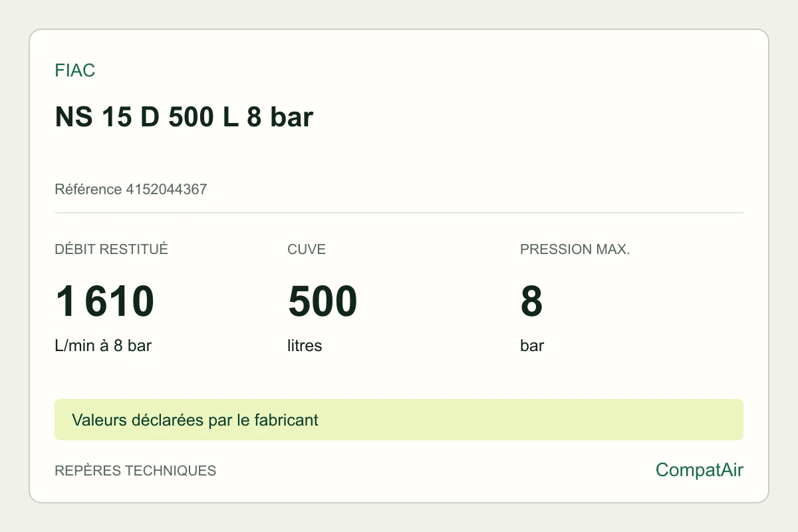Click the PRESSION MAX. label

575,249
